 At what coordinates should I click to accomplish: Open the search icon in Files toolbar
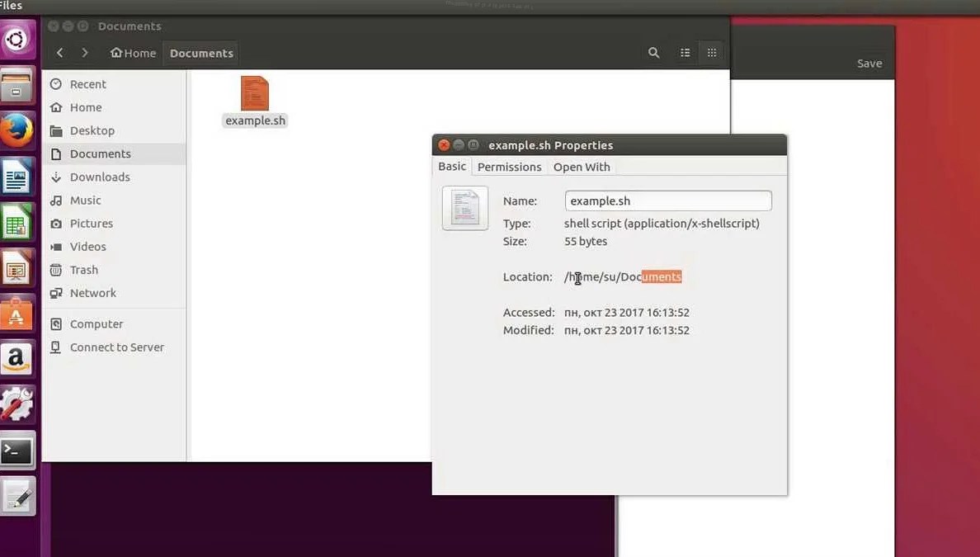[653, 52]
